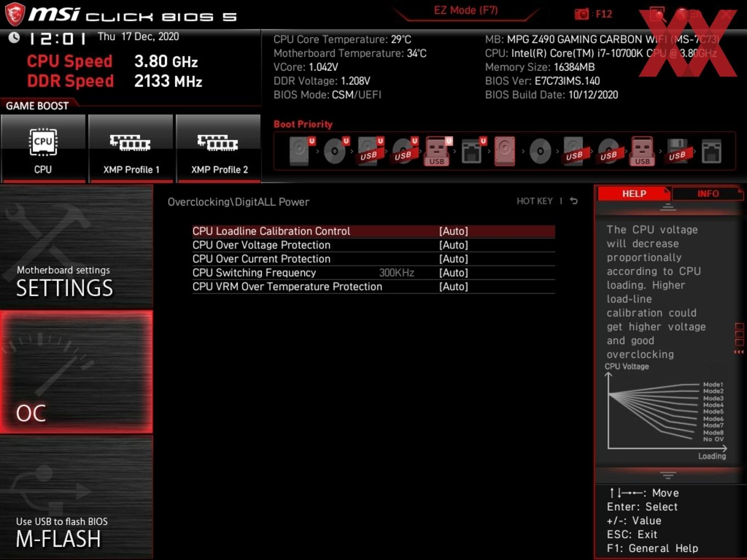
Task: Switch to the HELP tab
Action: 634,194
